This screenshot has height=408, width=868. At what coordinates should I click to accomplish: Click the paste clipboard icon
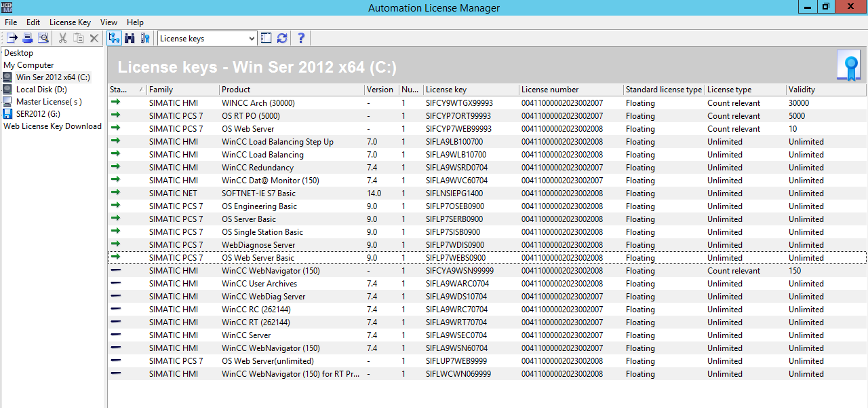[x=79, y=38]
